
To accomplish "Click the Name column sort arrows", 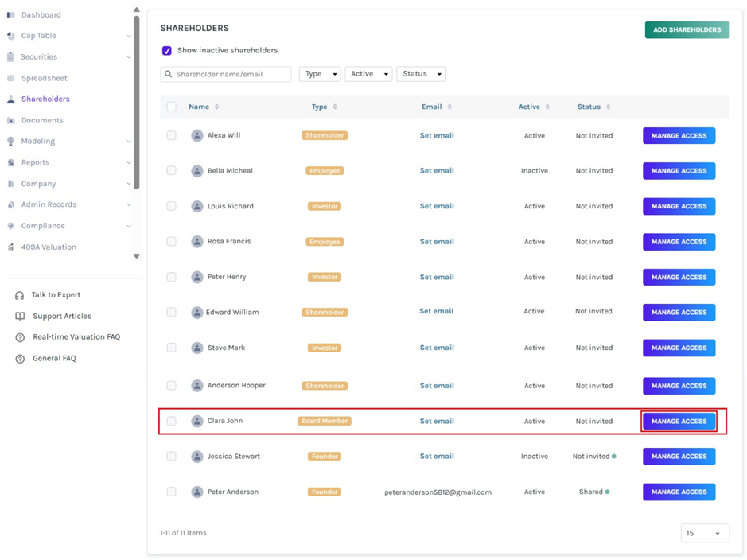I will [x=216, y=107].
